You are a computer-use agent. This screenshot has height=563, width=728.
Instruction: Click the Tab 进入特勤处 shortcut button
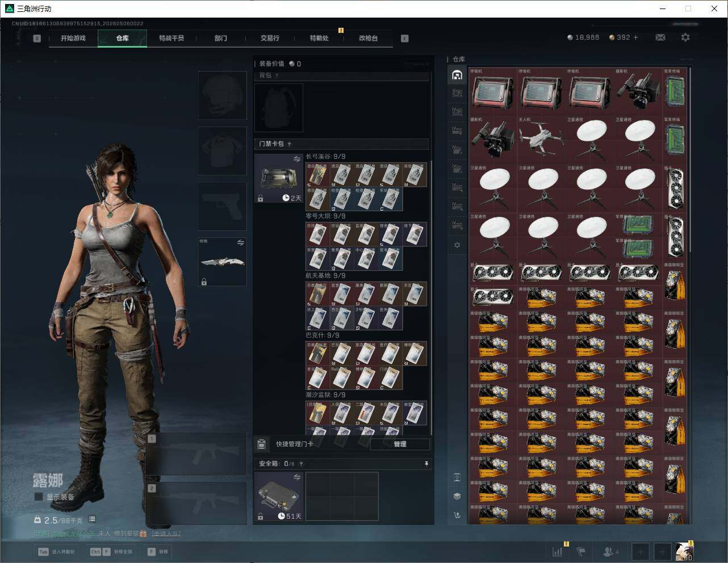tap(56, 552)
